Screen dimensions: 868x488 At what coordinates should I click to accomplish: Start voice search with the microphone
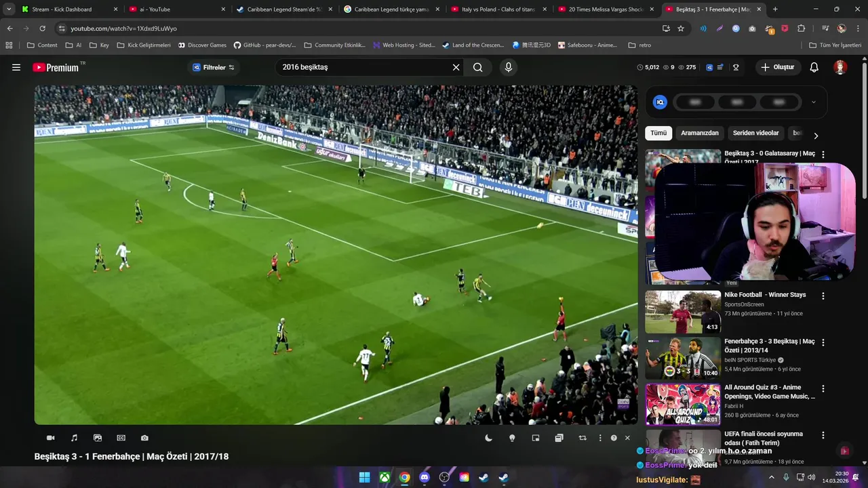tap(508, 68)
